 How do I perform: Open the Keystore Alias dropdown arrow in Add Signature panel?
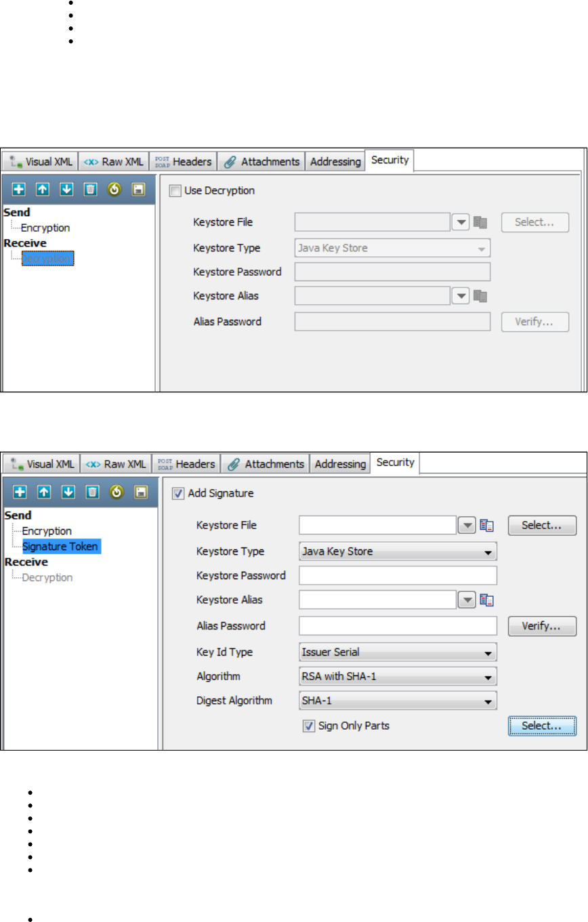click(467, 599)
